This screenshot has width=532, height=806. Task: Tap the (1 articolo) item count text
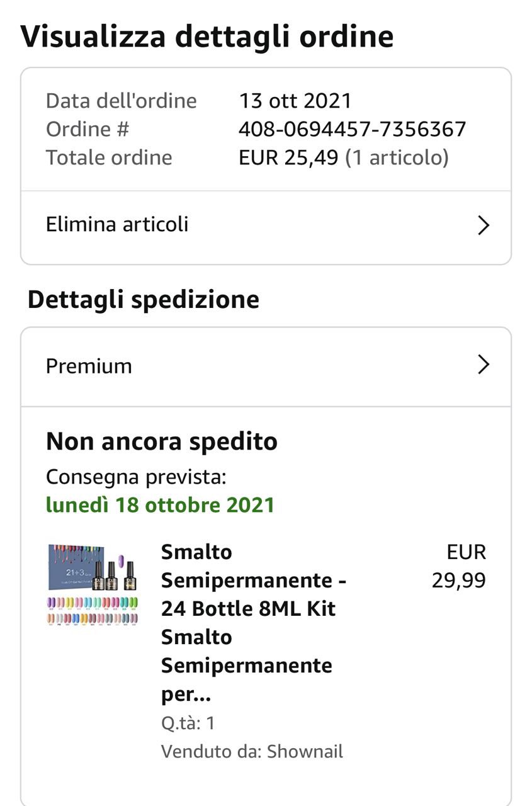[x=397, y=157]
